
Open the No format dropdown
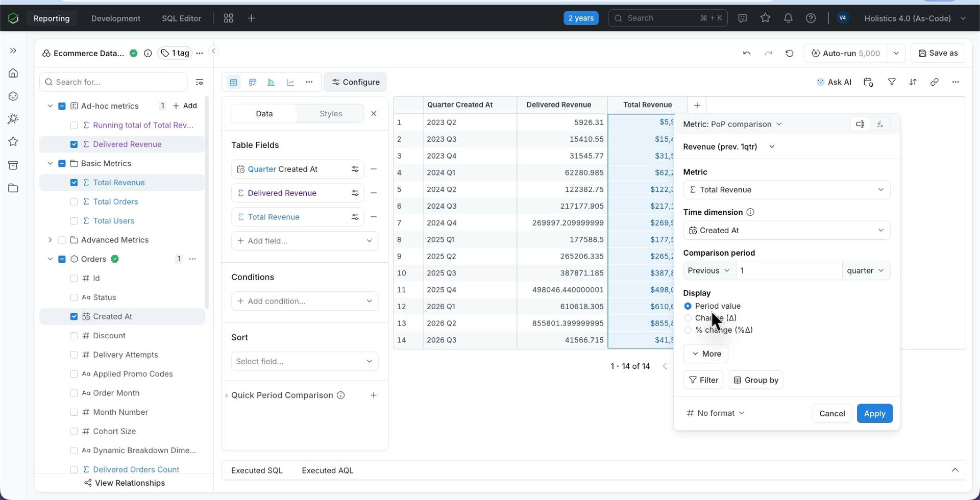[716, 413]
